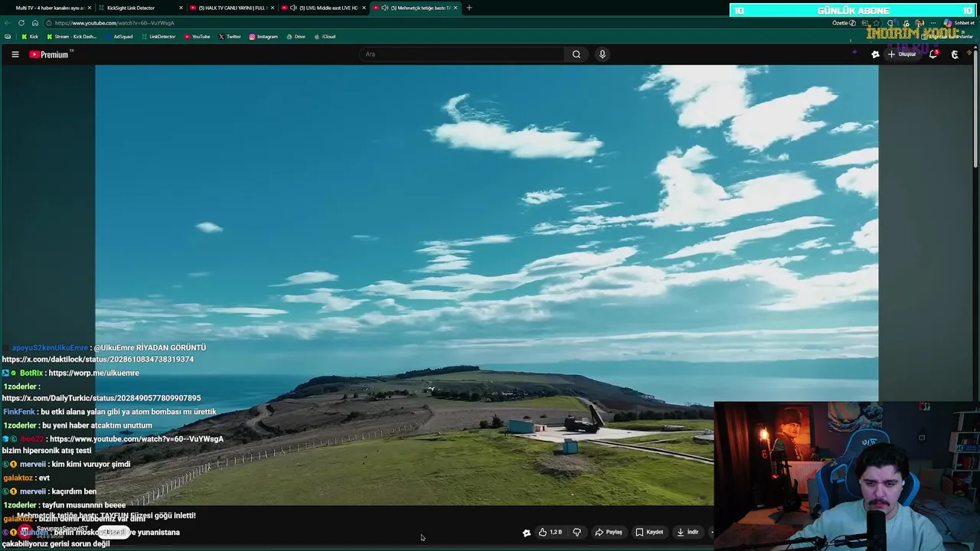Viewport: 980px width, 551px height.
Task: Close the KickSight Link Detector tab
Action: coord(181,8)
